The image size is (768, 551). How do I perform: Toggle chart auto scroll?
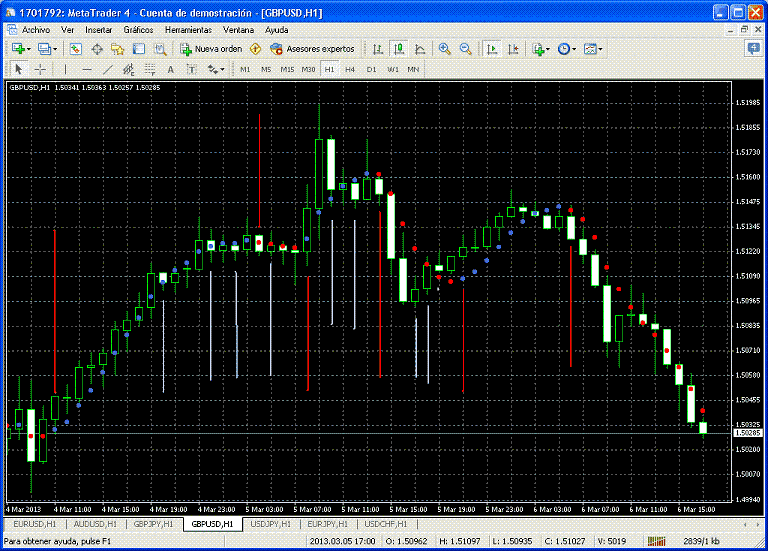tap(492, 48)
